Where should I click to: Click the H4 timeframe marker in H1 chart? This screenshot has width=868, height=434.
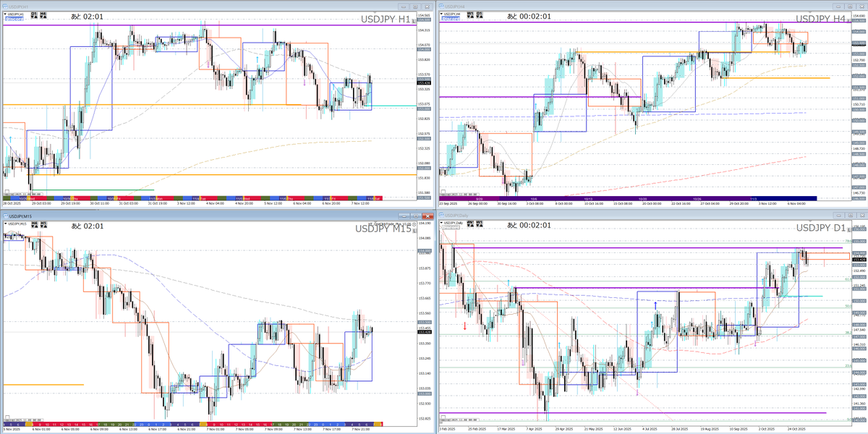(43, 15)
